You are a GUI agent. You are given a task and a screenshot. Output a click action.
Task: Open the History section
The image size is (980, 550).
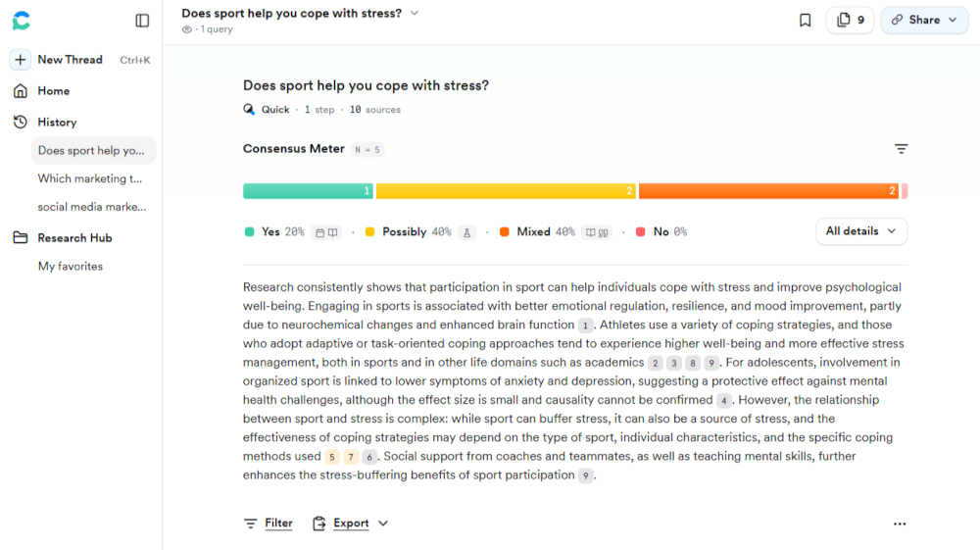click(57, 123)
